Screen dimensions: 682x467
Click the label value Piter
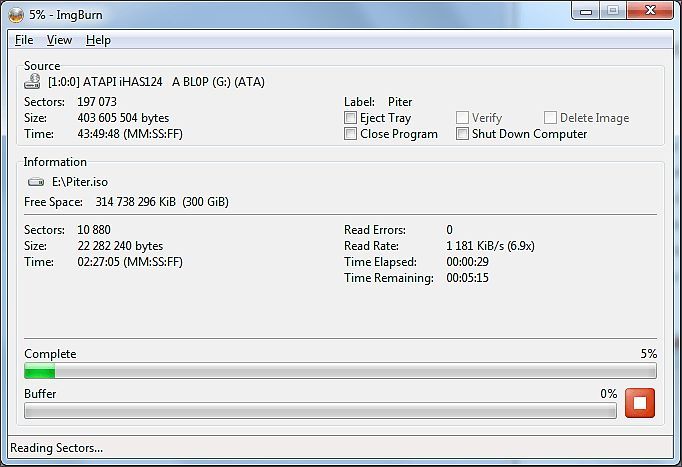coord(400,102)
